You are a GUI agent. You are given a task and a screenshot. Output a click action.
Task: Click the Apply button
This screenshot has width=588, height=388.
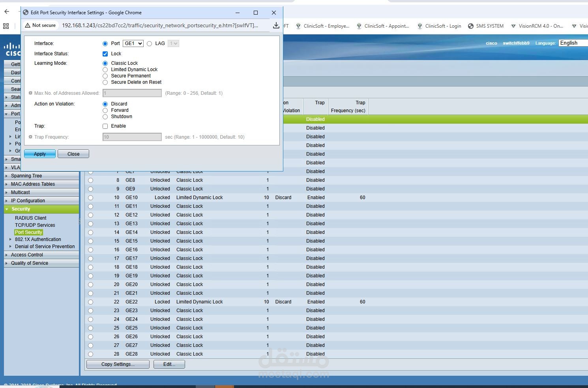(x=40, y=154)
